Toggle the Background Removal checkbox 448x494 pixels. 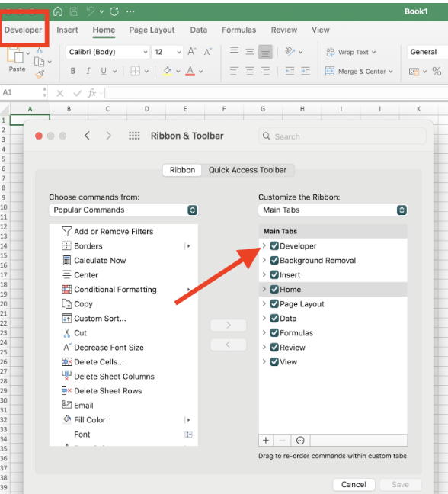click(274, 260)
